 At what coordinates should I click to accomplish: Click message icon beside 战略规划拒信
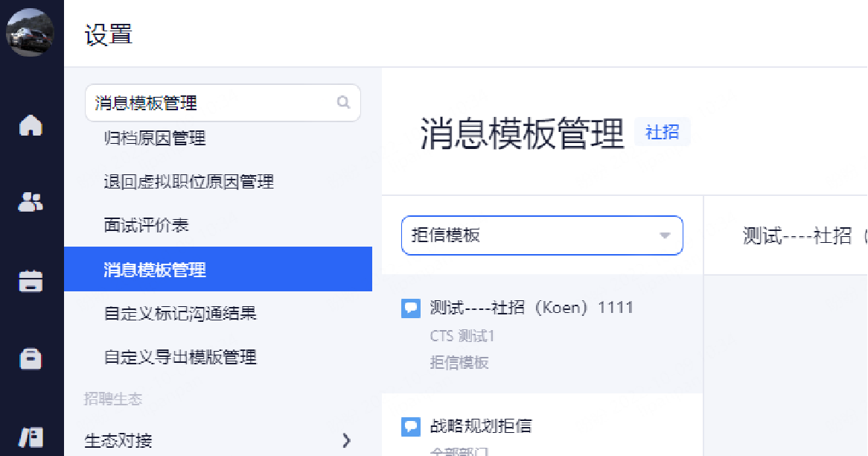click(411, 427)
